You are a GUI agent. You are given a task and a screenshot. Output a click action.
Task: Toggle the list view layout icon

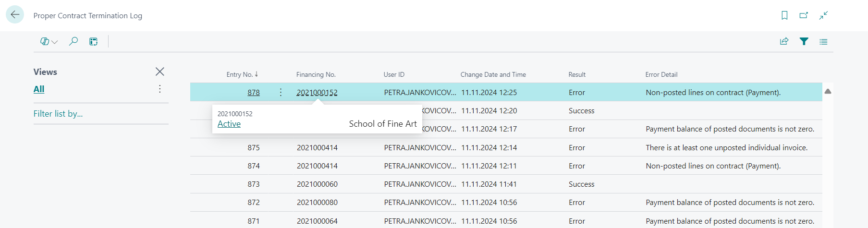click(823, 42)
